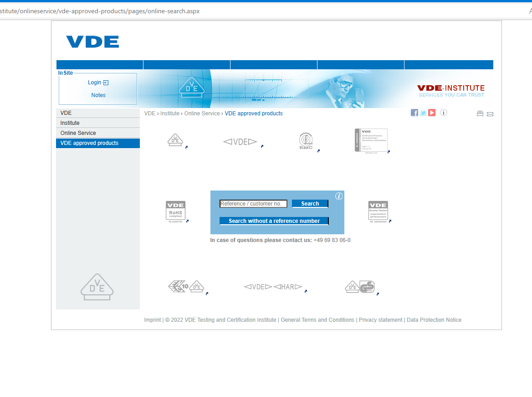Click the info icon in the search box
Screen dimensions: 532x397
coord(338,196)
